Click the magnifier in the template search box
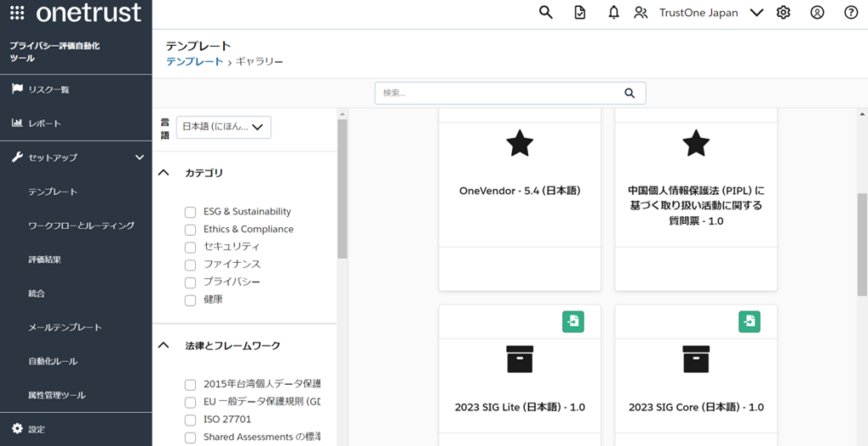Screen dimensions: 868x446 point(630,93)
